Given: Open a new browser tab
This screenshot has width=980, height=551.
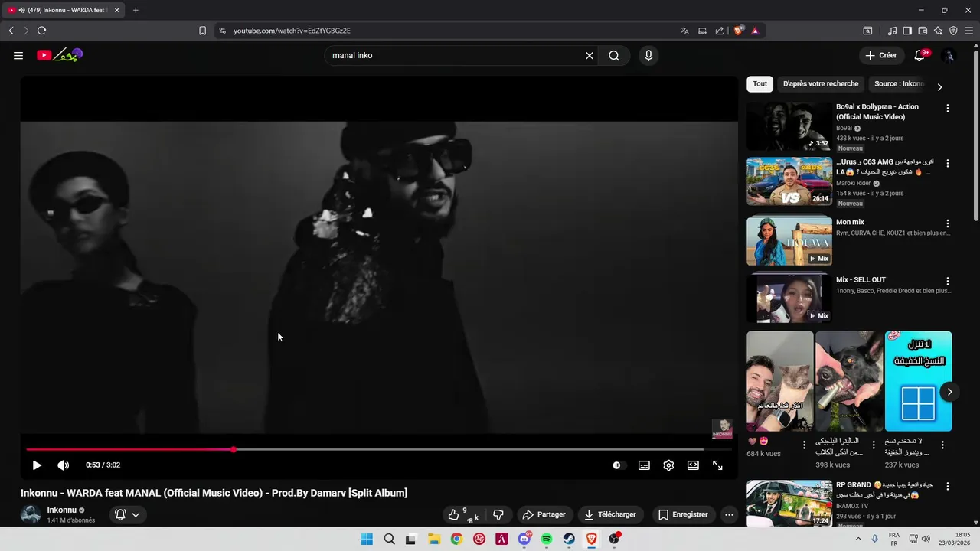Looking at the screenshot, I should [136, 10].
